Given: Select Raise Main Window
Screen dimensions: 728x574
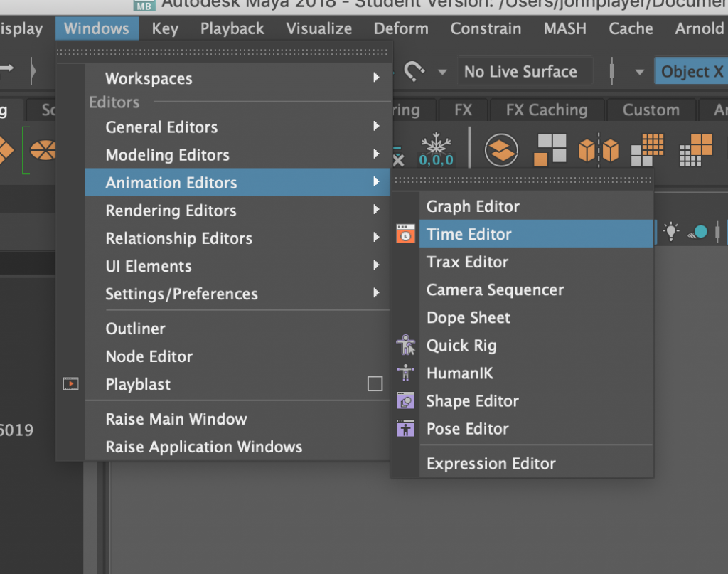Looking at the screenshot, I should coord(176,419).
